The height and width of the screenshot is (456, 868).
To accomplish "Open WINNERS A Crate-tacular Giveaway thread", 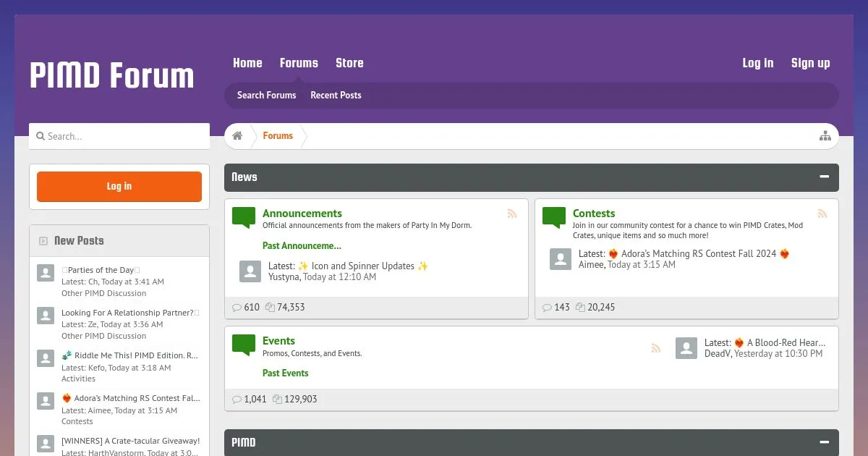I will pos(130,441).
